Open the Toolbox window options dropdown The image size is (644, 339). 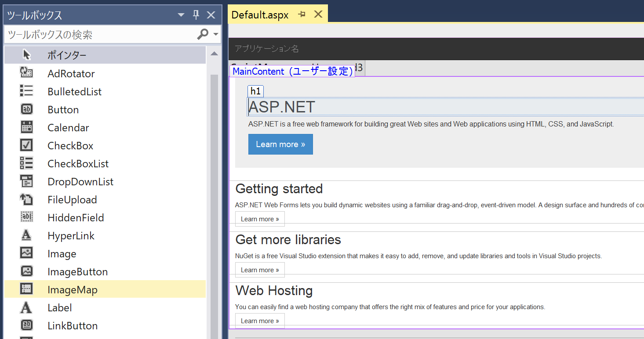point(181,14)
